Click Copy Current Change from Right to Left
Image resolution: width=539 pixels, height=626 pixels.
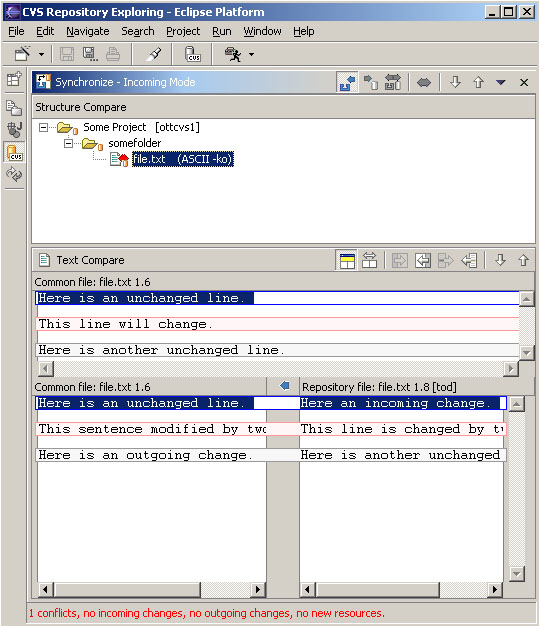click(x=469, y=261)
